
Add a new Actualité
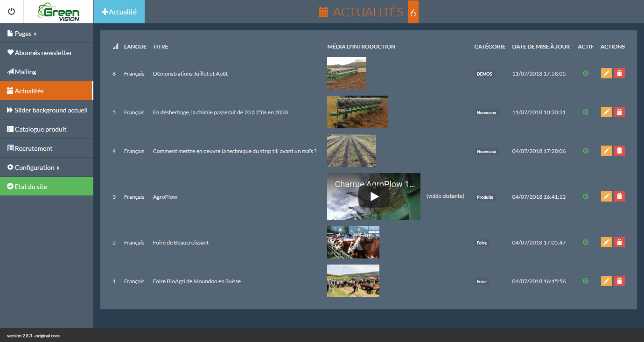click(x=119, y=12)
